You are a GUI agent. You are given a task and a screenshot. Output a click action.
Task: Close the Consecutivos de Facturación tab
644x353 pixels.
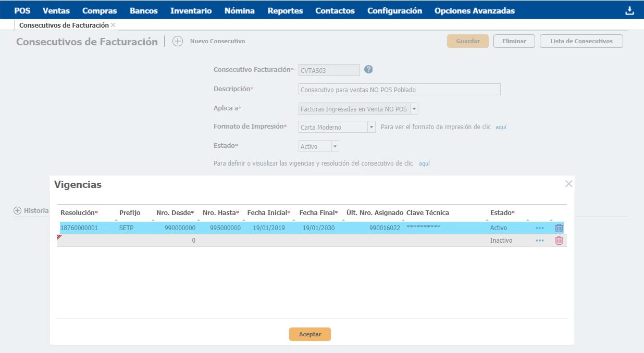click(x=113, y=25)
